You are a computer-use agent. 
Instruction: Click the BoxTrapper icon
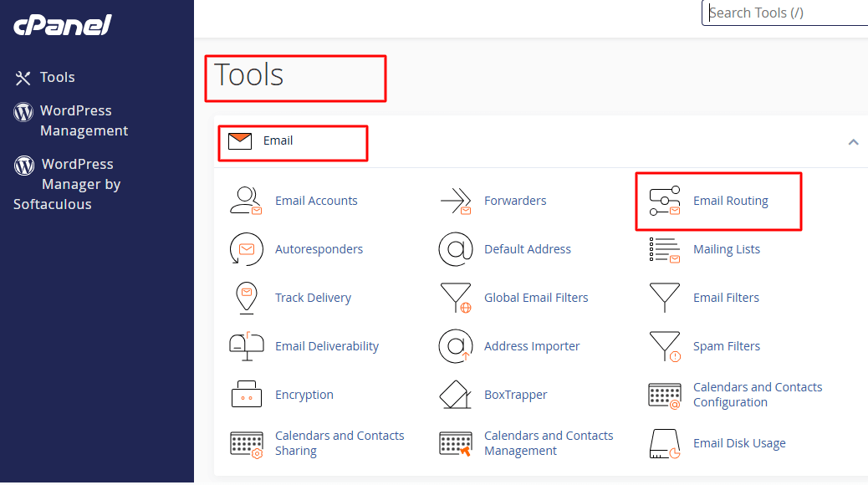tap(456, 395)
